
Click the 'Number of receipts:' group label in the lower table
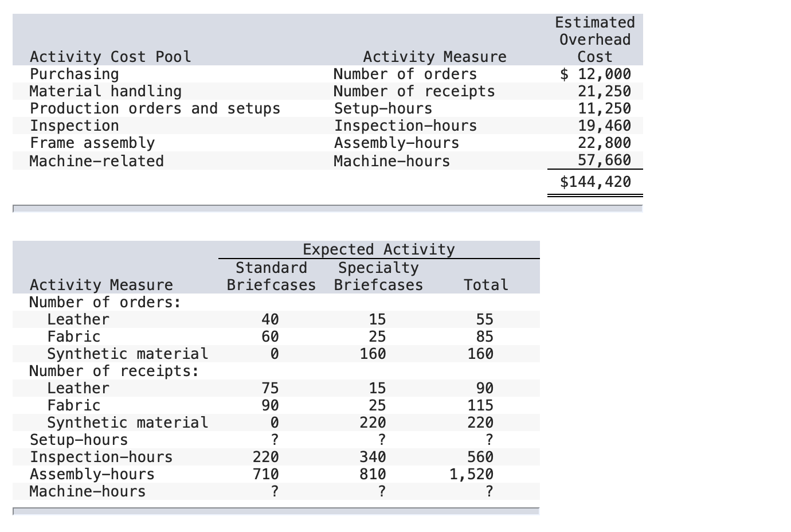(x=115, y=371)
